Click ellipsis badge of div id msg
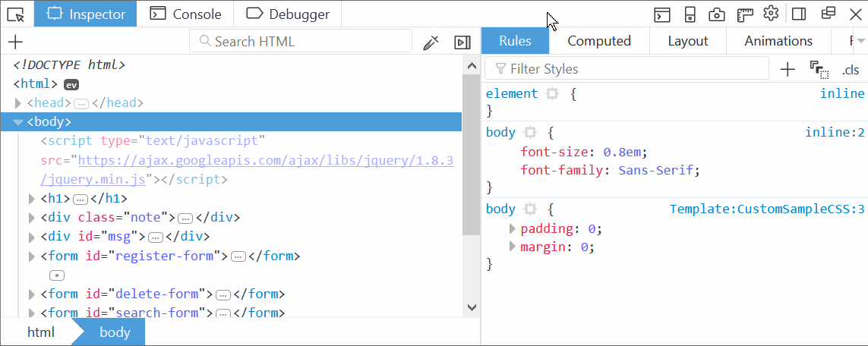The width and height of the screenshot is (868, 346). point(156,237)
